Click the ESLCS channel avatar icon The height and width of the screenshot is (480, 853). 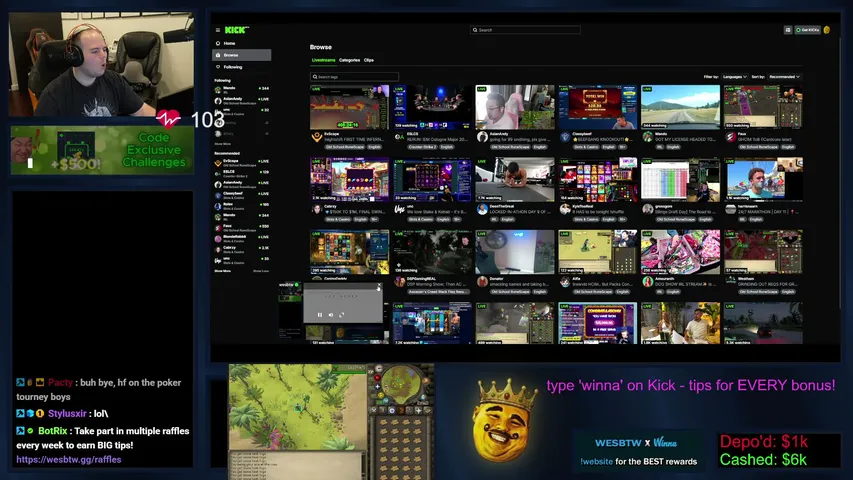pos(399,137)
